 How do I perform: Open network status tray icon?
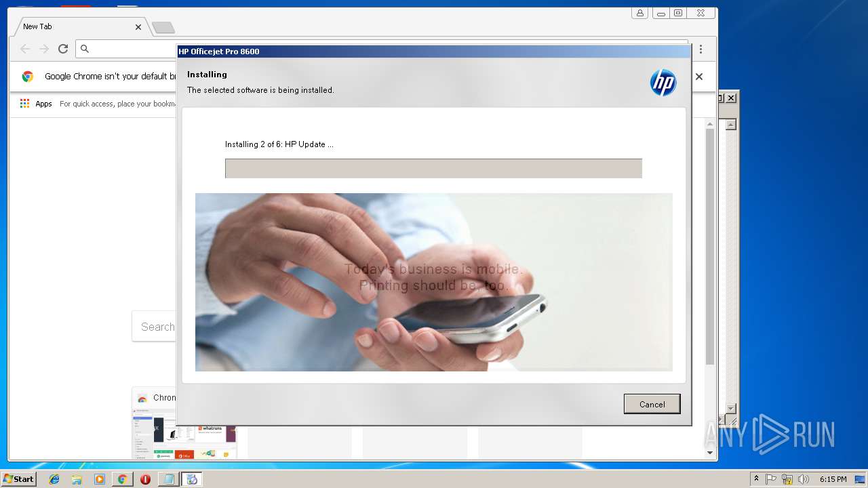(787, 479)
